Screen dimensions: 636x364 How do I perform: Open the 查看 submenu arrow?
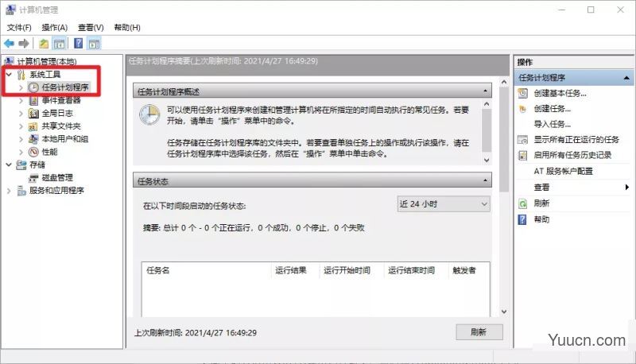(626, 187)
